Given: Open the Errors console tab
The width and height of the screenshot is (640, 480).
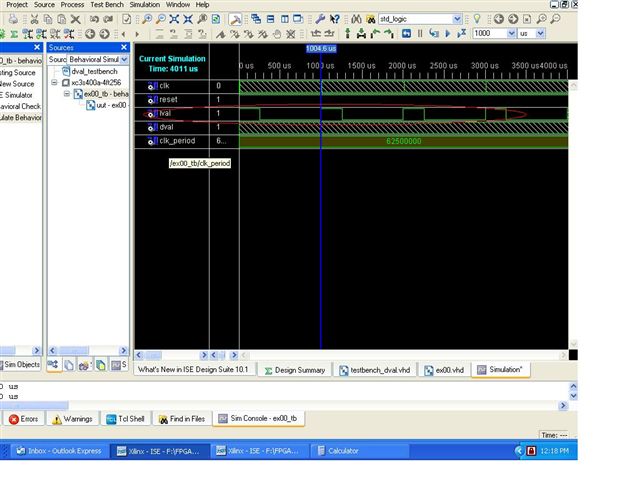Looking at the screenshot, I should (x=24, y=419).
